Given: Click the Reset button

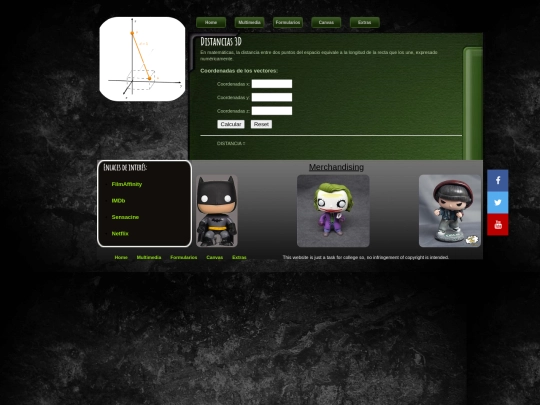Looking at the screenshot, I should coord(261,124).
